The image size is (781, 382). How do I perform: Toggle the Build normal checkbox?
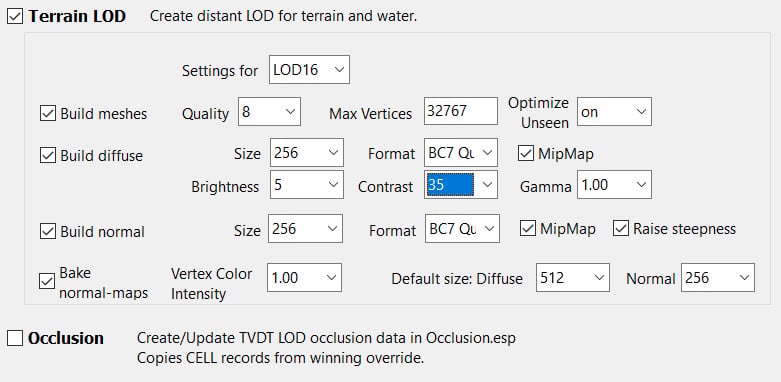pos(47,232)
